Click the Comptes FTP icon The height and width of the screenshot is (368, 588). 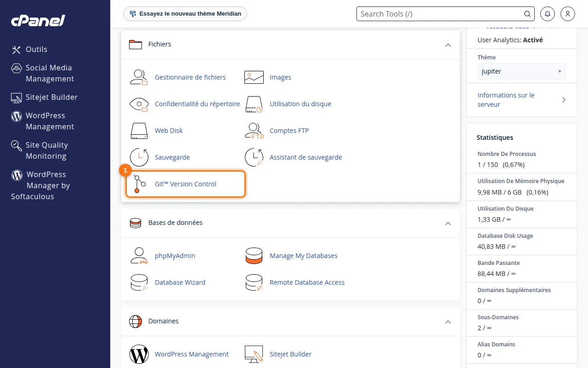coord(254,131)
